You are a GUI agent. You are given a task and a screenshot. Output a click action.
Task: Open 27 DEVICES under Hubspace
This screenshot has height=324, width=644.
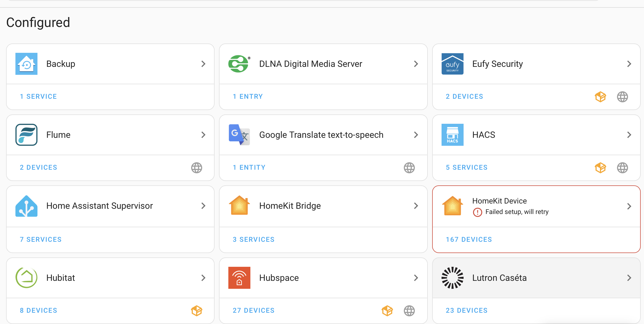click(253, 311)
